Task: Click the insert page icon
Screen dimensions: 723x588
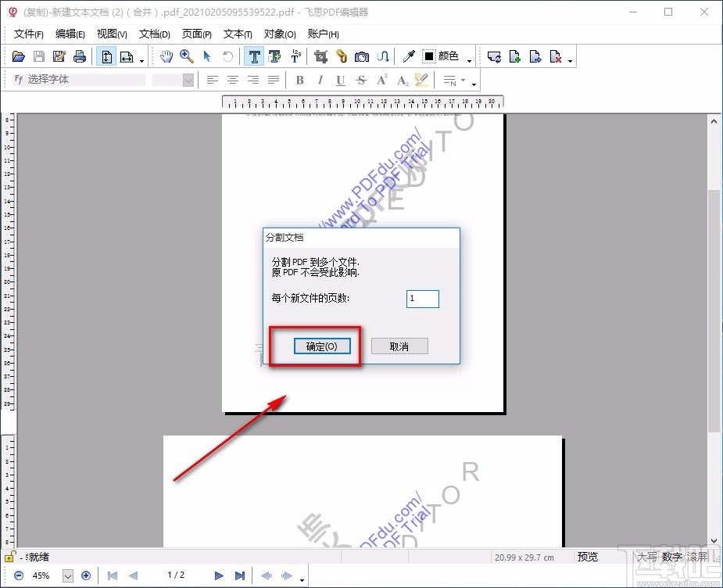Action: point(514,57)
